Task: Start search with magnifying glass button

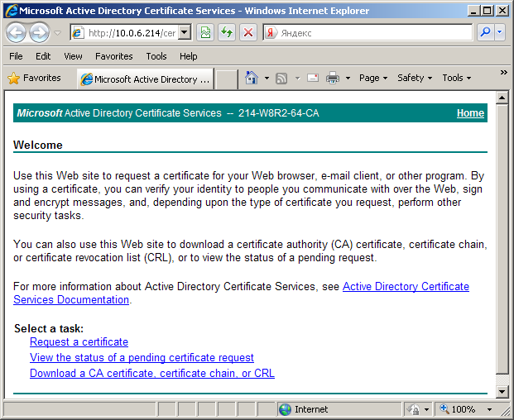Action: [x=485, y=32]
